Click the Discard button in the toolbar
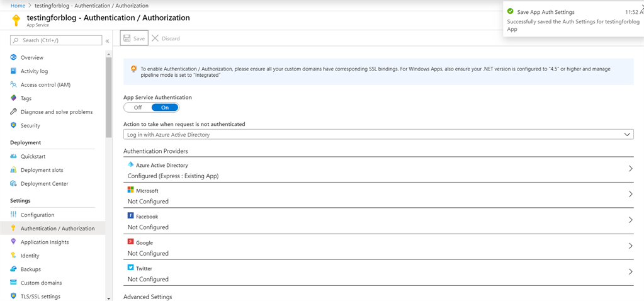The width and height of the screenshot is (644, 301). (166, 38)
